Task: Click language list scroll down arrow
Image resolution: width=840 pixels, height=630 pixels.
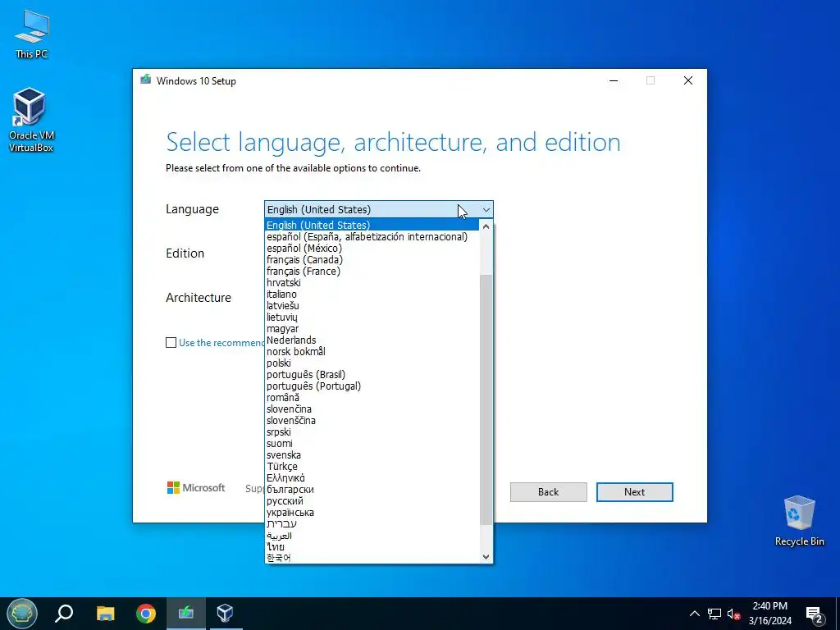Action: pyautogui.click(x=486, y=557)
